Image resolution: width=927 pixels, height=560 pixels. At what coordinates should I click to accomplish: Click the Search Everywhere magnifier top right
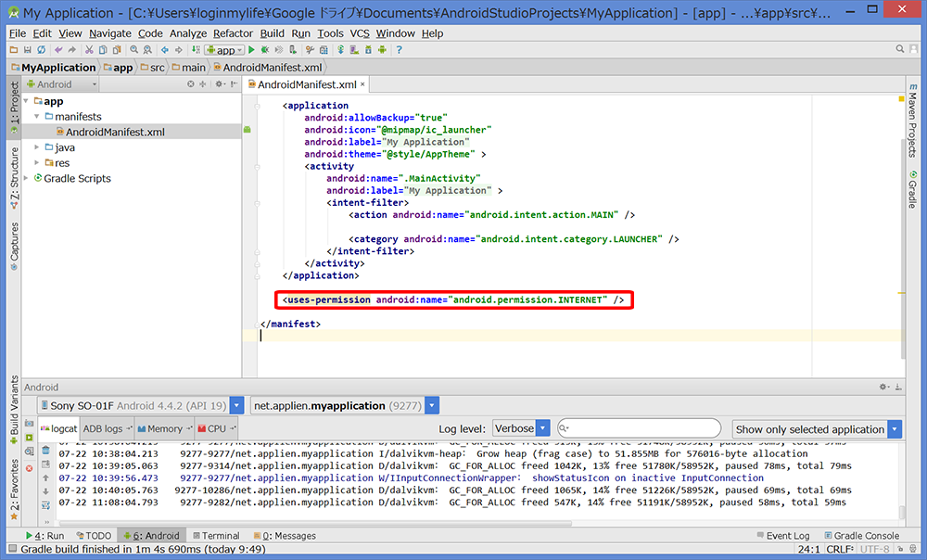[900, 49]
